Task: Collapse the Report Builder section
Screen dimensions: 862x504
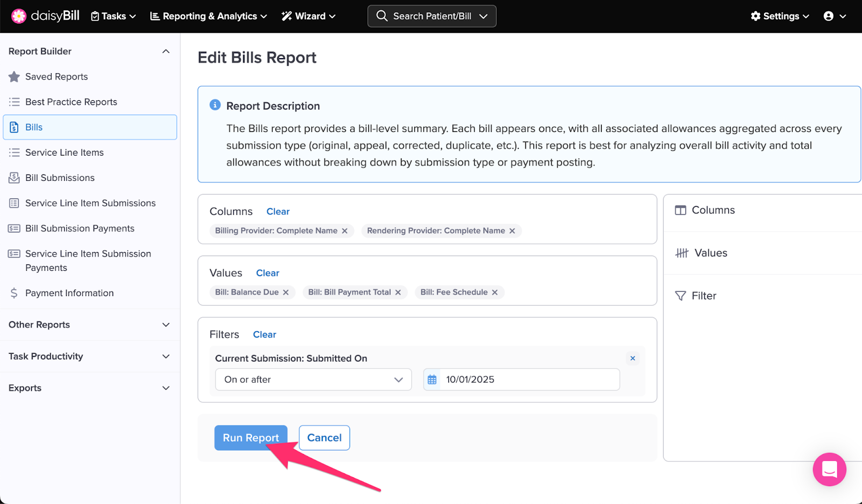Action: click(x=166, y=52)
